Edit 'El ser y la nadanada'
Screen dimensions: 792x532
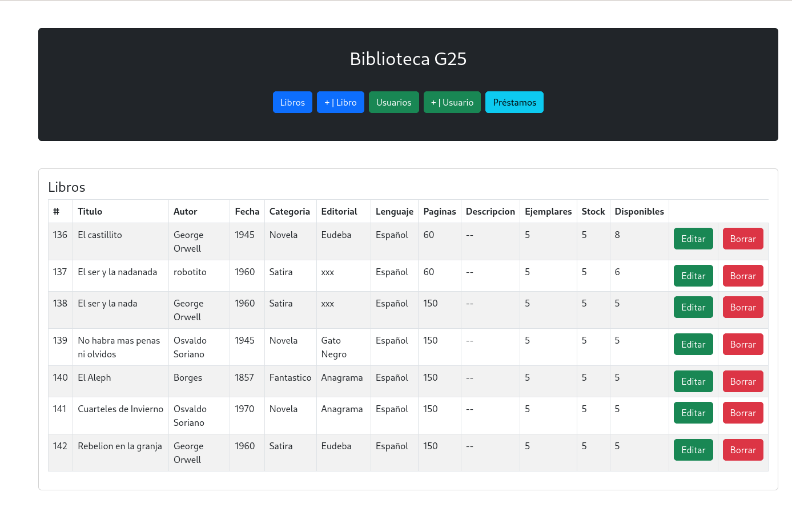[693, 275]
